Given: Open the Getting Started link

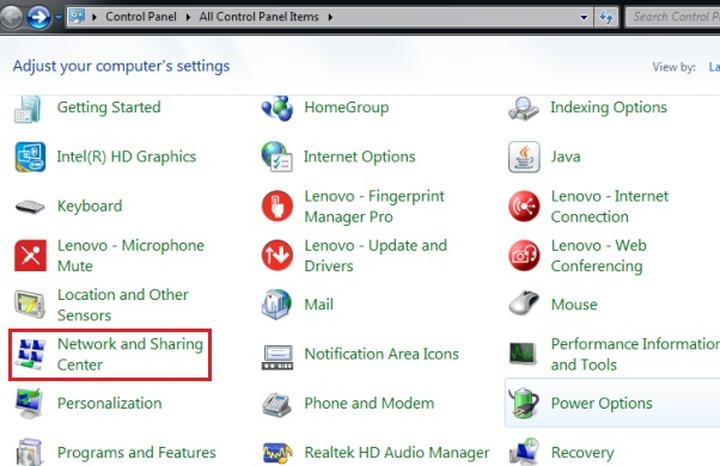Looking at the screenshot, I should click(x=109, y=107).
